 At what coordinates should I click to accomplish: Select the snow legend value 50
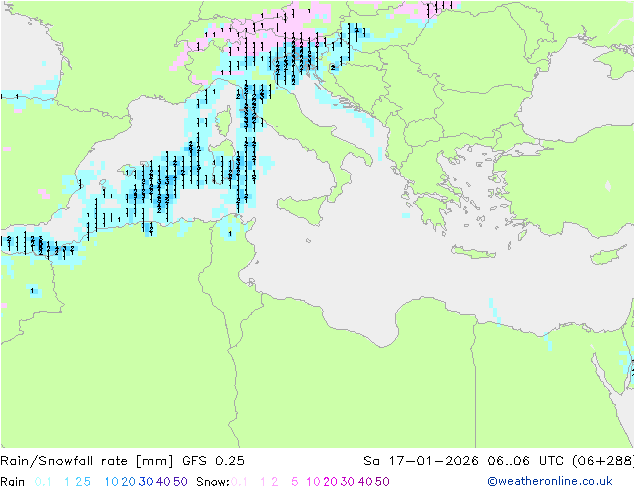click(383, 482)
